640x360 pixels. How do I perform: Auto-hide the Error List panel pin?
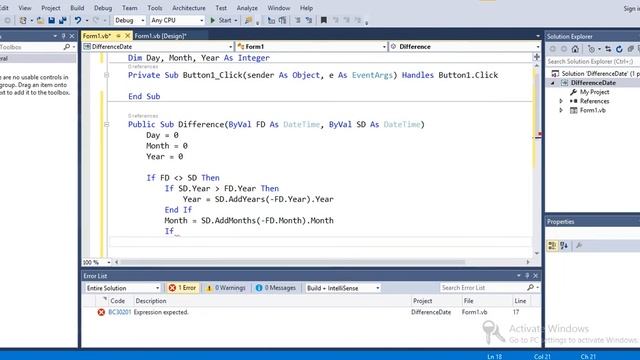point(527,276)
